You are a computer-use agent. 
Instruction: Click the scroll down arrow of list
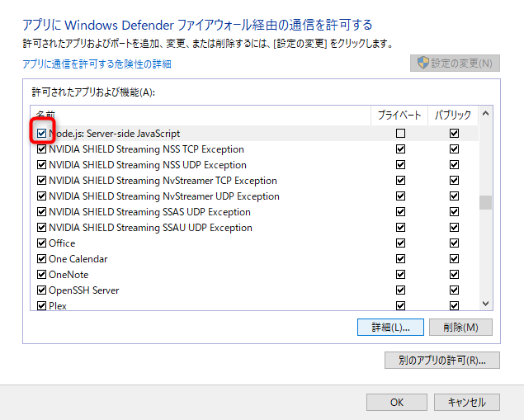pos(485,304)
